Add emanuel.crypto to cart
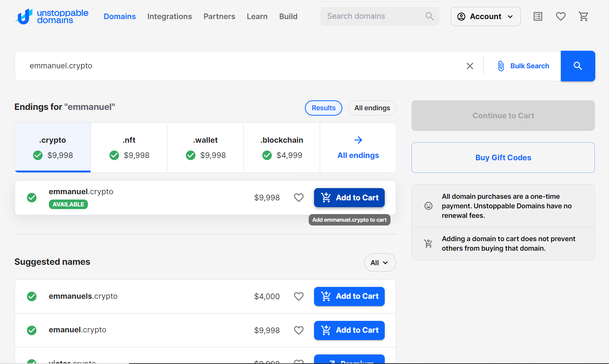 click(349, 330)
